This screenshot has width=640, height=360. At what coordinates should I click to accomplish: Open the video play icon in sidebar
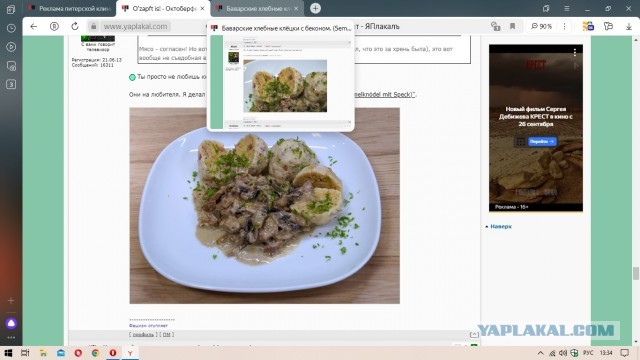point(11,47)
